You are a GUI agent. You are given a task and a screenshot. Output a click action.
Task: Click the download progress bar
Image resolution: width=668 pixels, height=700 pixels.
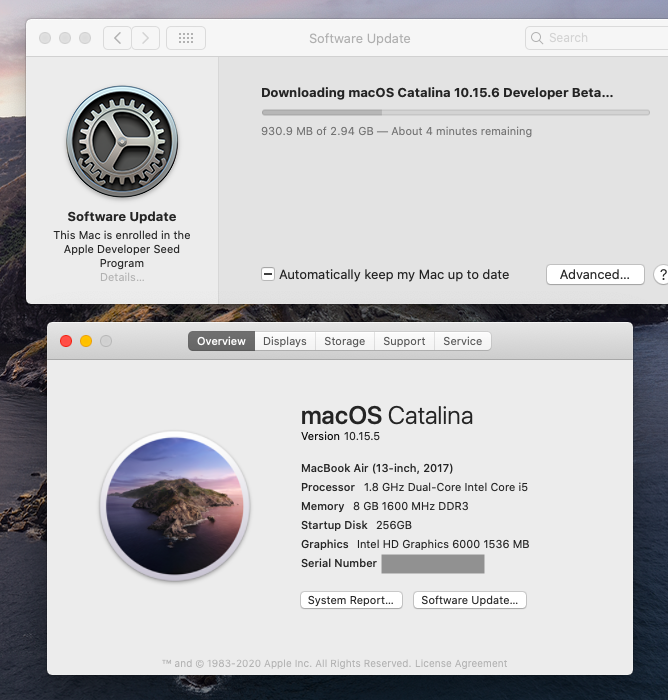tap(455, 112)
